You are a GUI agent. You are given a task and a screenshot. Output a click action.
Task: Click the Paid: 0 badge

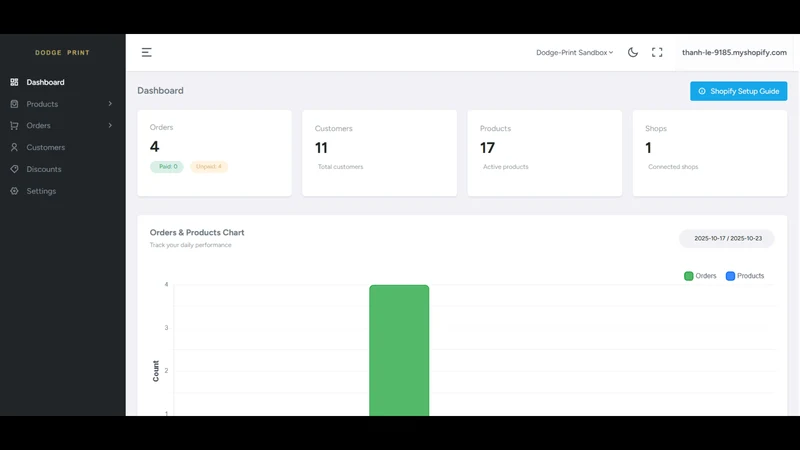click(x=167, y=167)
